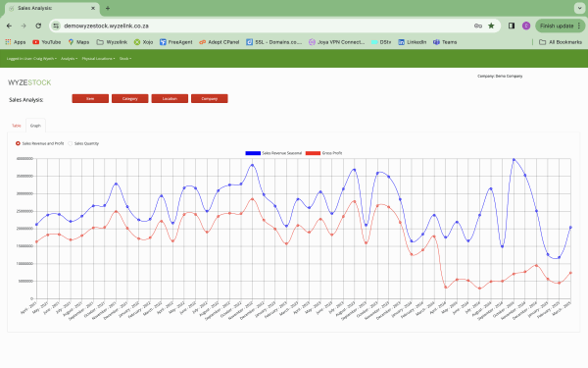Screen dimensions: 588x368
Task: Click the Location analysis button
Action: pos(170,98)
